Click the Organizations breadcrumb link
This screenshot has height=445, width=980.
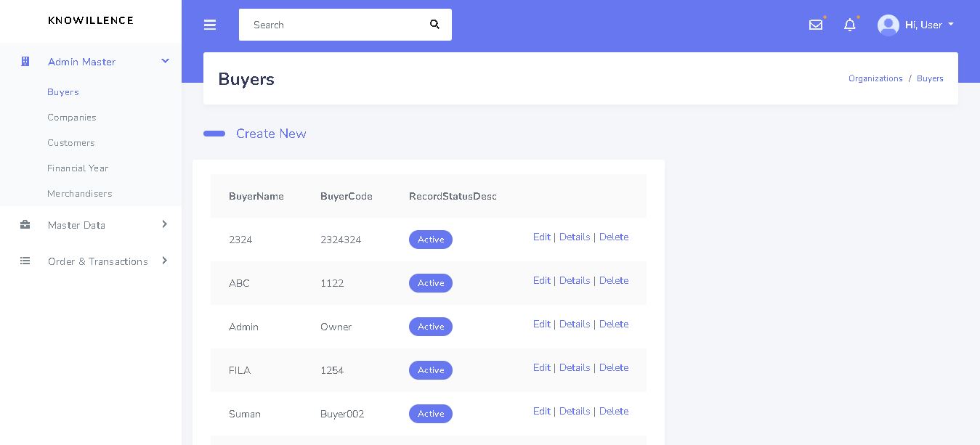pyautogui.click(x=875, y=78)
